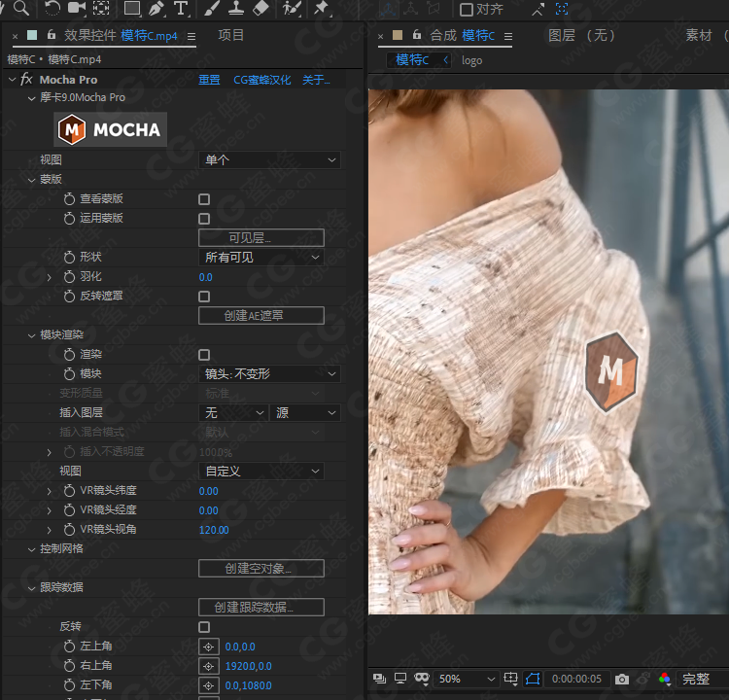Viewport: 729px width, 700px height.
Task: Select the Rotation tool
Action: [52, 8]
